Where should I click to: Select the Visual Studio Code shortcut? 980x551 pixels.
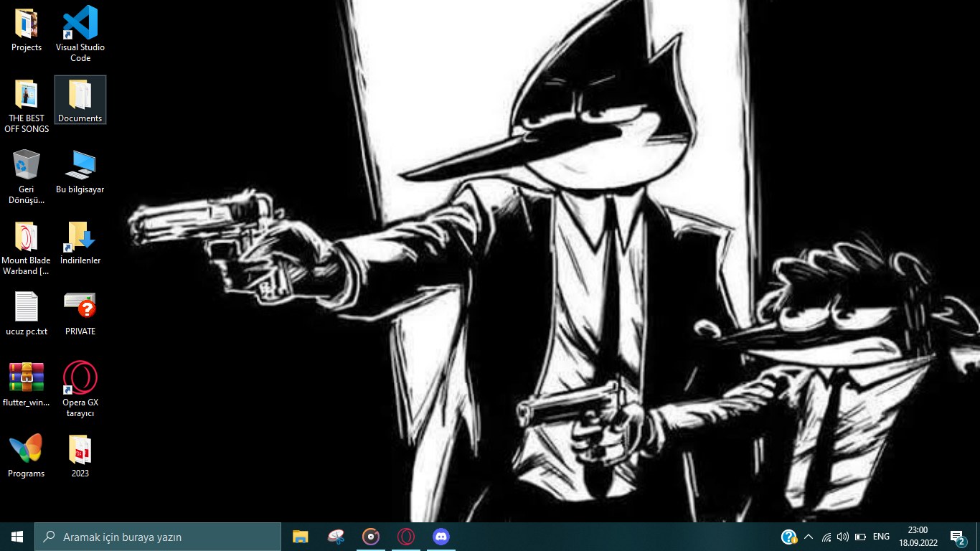(x=80, y=34)
